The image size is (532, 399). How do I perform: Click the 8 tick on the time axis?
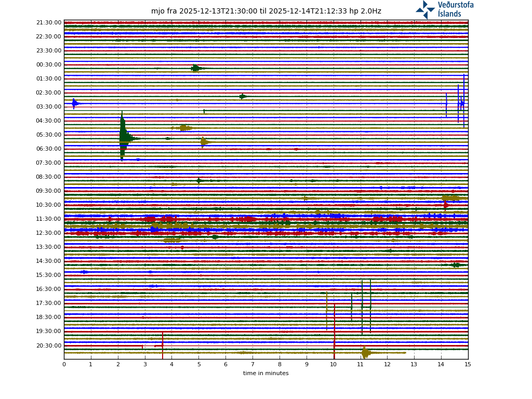click(x=280, y=365)
